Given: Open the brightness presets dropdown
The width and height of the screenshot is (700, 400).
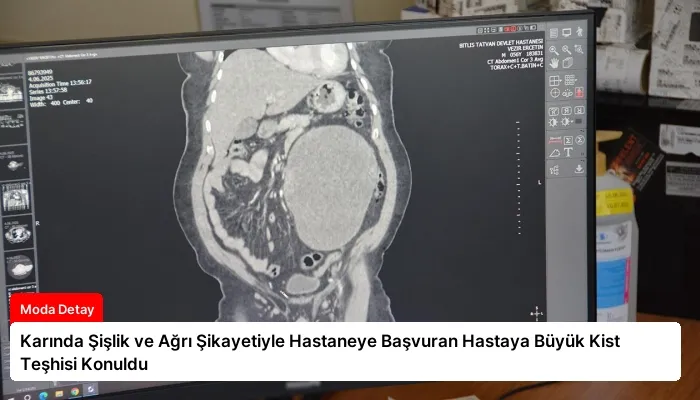Looking at the screenshot, I should click(566, 122).
